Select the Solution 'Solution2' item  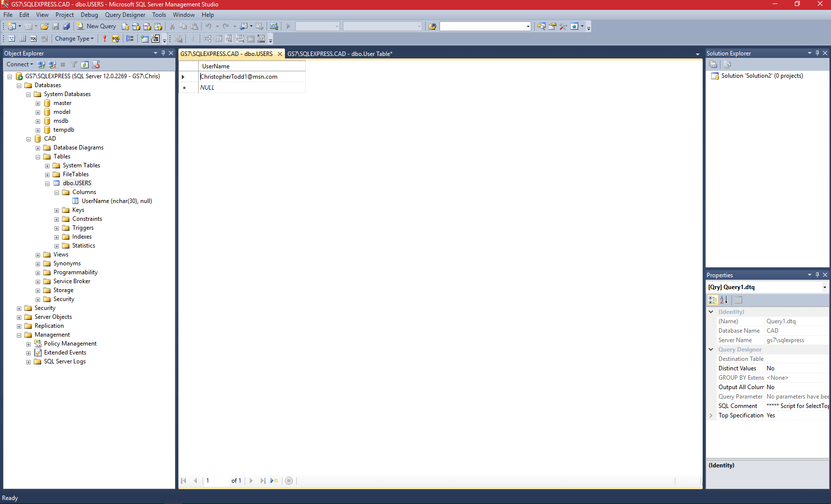pos(757,76)
